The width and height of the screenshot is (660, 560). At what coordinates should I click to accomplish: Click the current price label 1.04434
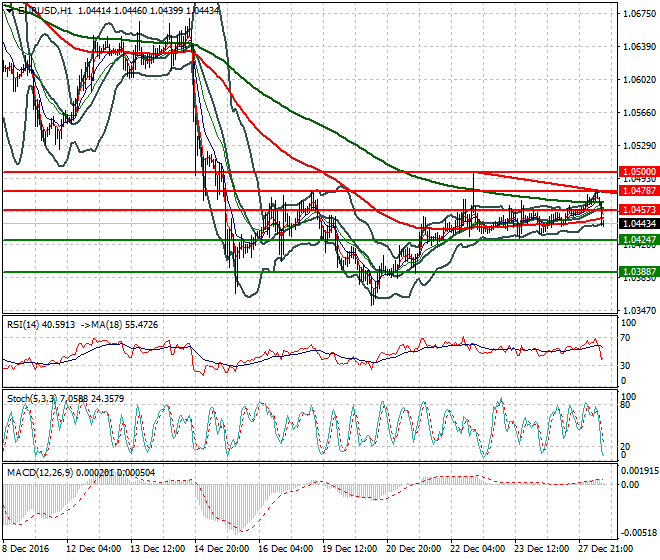[x=639, y=224]
